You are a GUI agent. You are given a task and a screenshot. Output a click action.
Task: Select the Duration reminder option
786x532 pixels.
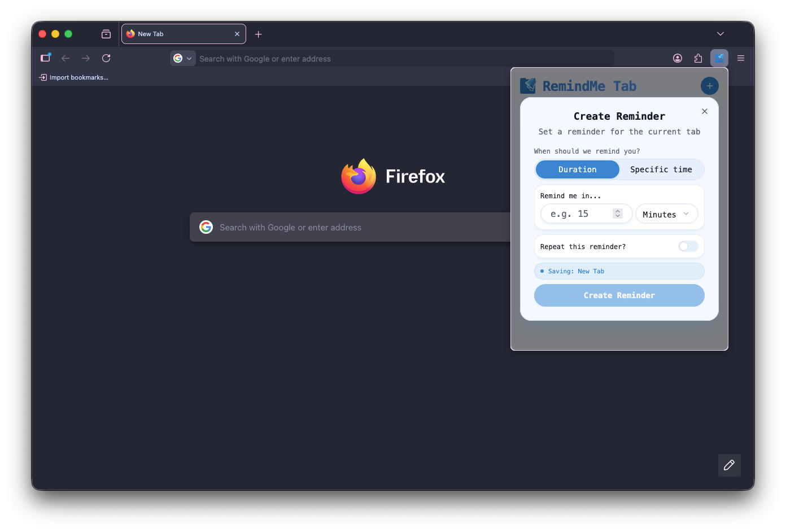point(577,169)
